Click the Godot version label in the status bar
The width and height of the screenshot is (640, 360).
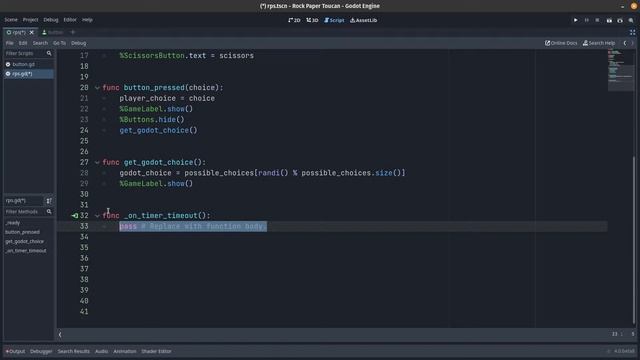click(x=624, y=351)
